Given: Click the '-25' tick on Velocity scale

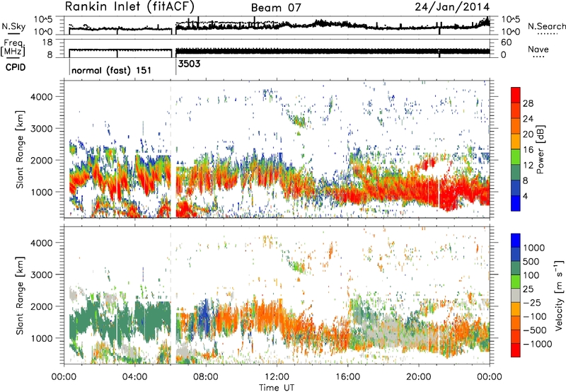Looking at the screenshot, I should (532, 302).
